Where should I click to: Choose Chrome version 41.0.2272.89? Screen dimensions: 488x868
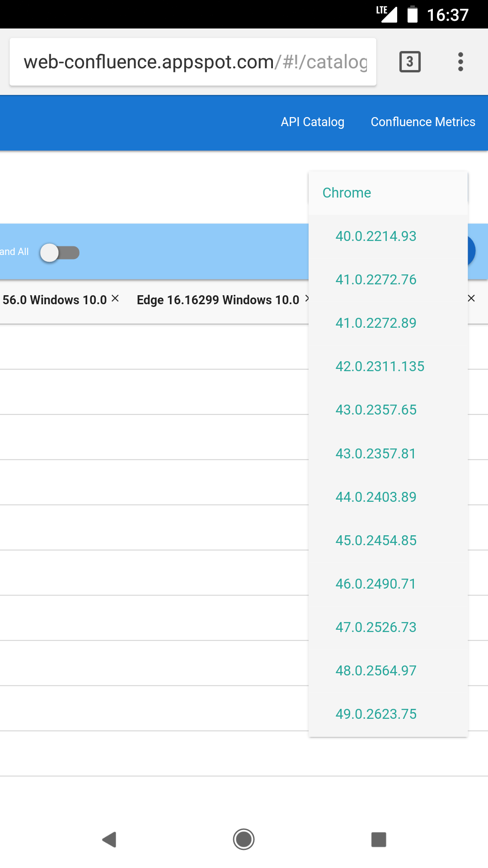point(388,323)
